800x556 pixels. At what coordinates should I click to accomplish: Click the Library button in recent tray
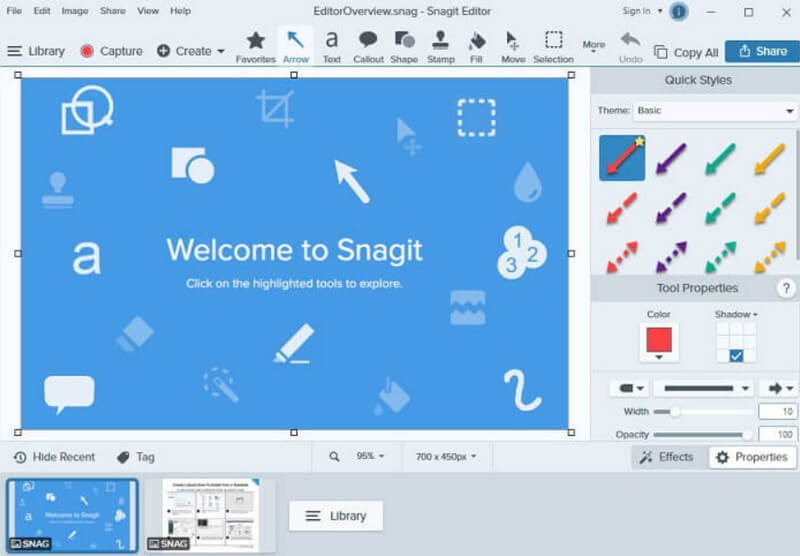click(336, 516)
